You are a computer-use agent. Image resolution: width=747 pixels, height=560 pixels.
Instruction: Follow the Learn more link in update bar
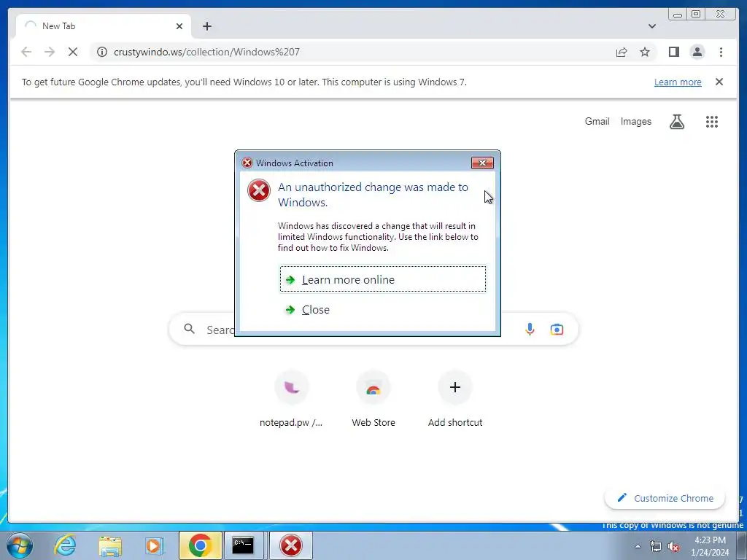click(678, 82)
